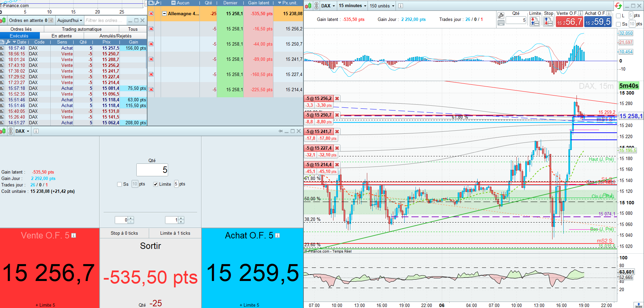This screenshot has height=308, width=644.
Task: Cancel the -5@15 256,2 chart order label
Action: pyautogui.click(x=337, y=99)
